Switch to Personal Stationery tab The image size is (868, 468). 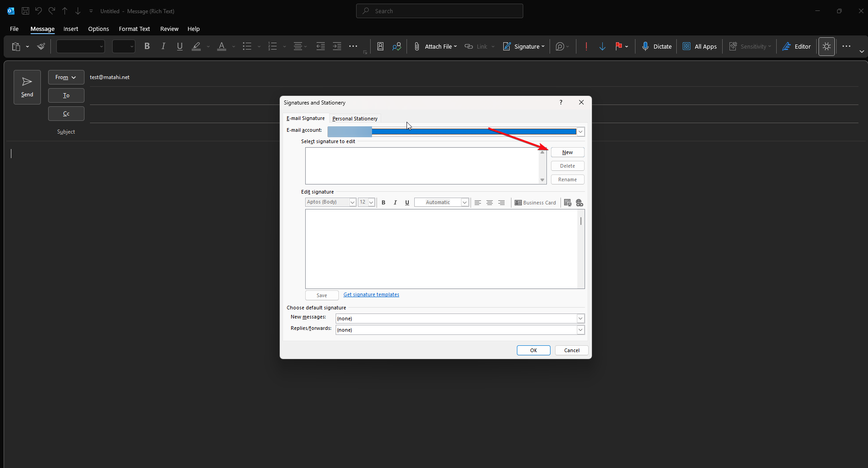pos(355,119)
